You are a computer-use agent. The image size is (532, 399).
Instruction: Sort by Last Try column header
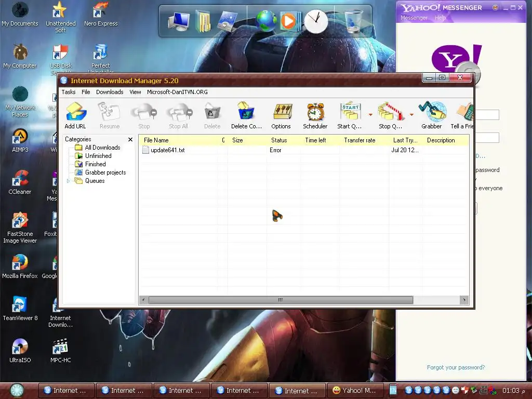[x=405, y=140]
